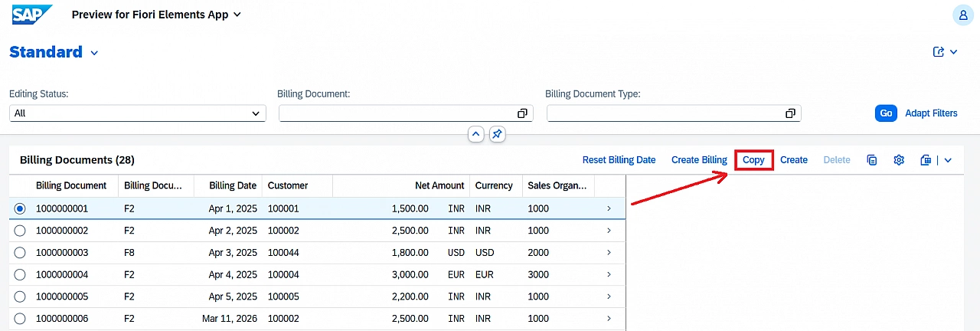Click the Reset Billing Date button
Viewport: 980px width, 331px height.
[619, 160]
